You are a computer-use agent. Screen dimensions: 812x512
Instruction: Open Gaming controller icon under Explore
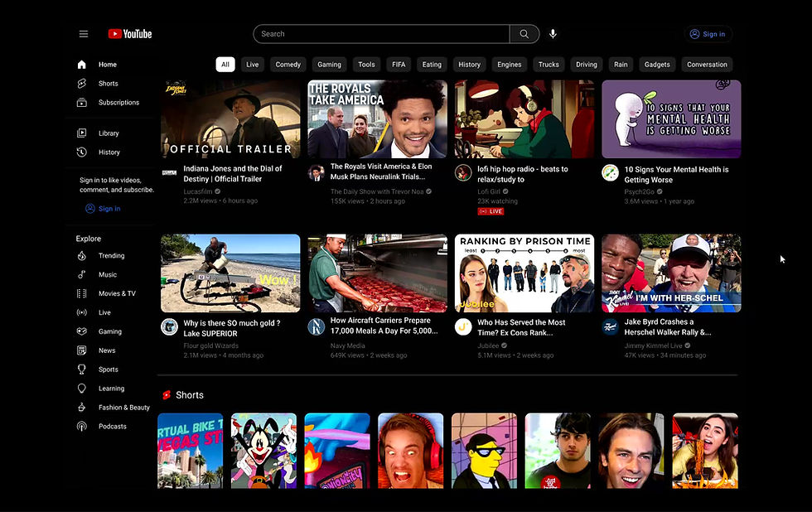click(82, 331)
